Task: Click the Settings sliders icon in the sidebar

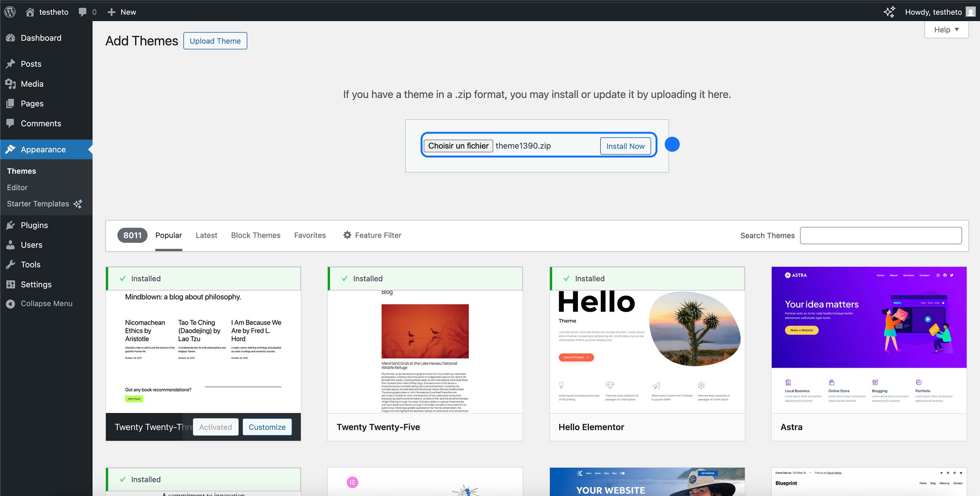Action: [10, 284]
